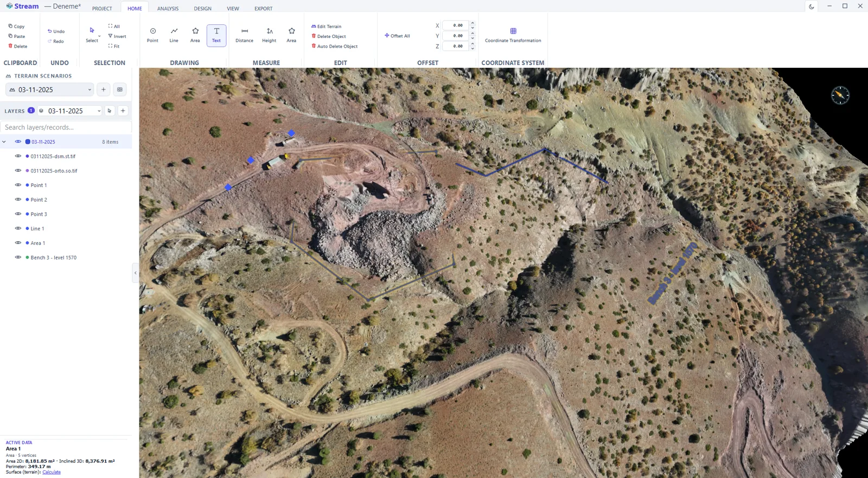
Task: Paste from the clipboard
Action: click(17, 36)
